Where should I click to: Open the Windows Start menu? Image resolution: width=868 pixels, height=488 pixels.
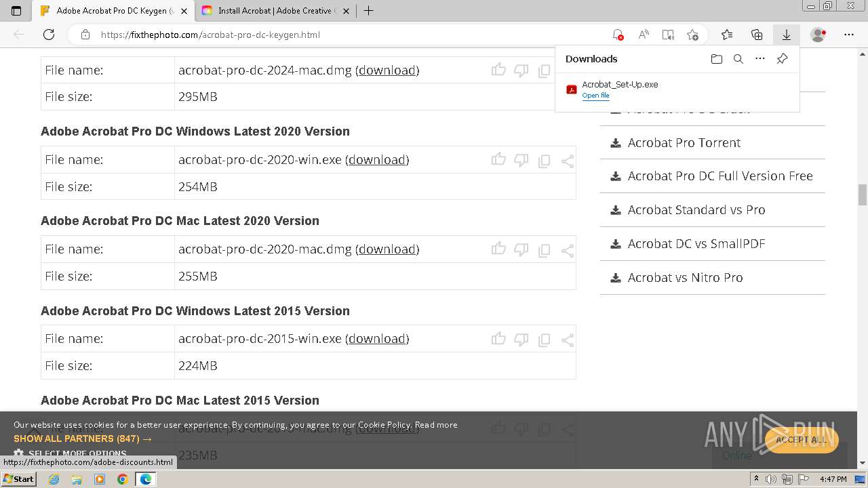18,479
